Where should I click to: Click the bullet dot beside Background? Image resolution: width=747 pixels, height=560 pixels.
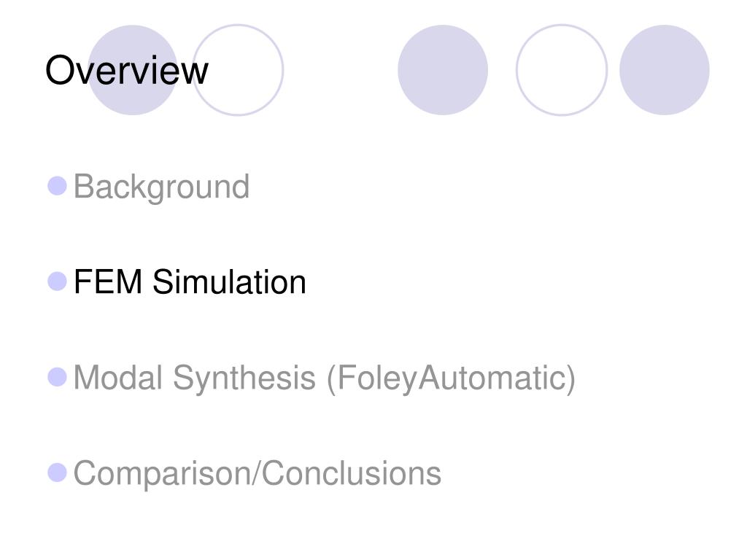57,186
